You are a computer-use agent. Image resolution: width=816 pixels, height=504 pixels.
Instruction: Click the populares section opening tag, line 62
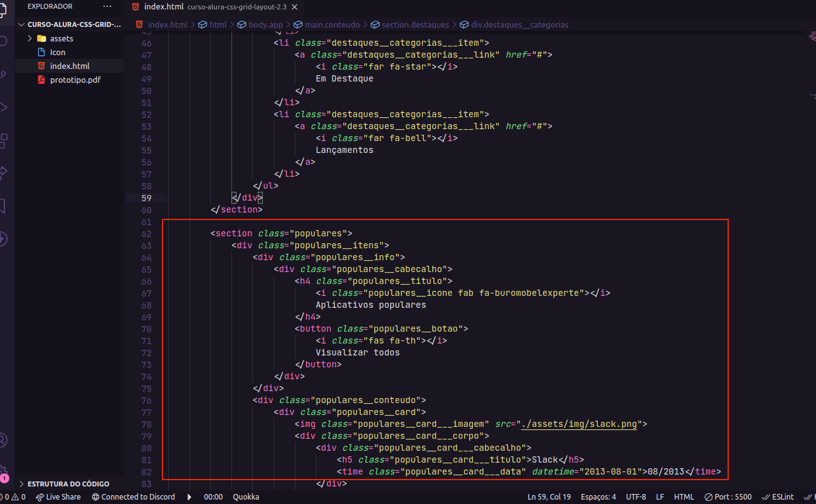pos(281,233)
